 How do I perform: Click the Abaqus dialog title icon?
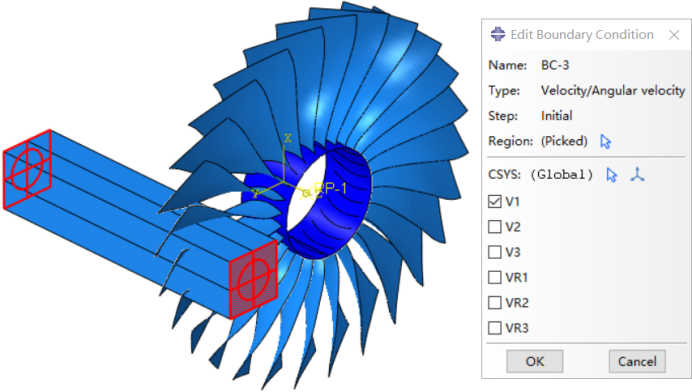pos(498,34)
